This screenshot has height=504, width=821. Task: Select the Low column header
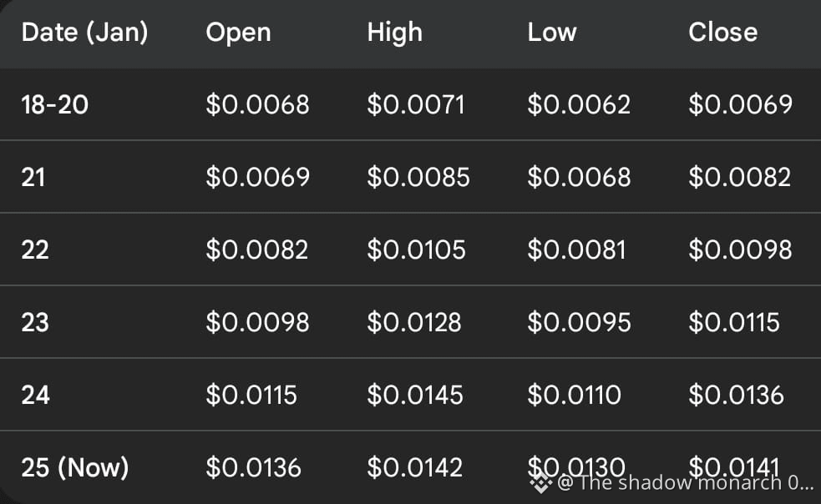552,33
